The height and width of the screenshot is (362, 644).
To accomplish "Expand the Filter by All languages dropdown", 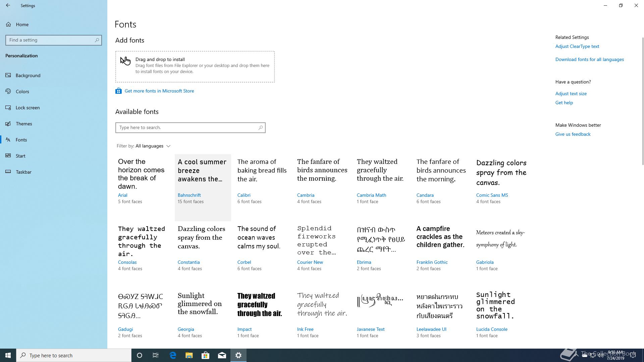I will [x=144, y=146].
